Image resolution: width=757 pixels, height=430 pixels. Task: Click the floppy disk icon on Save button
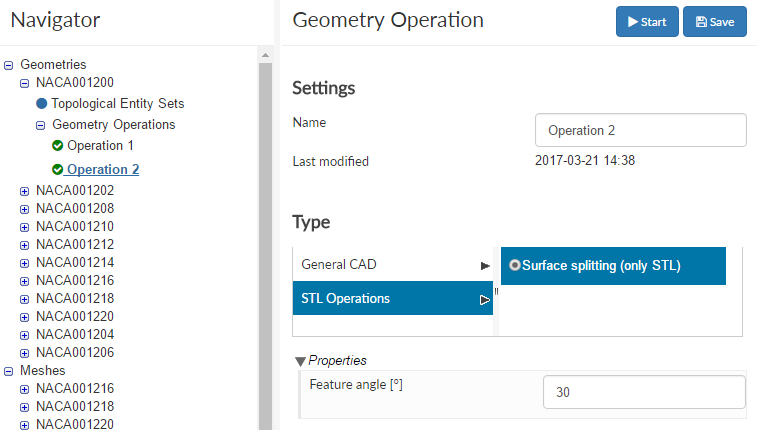click(x=701, y=22)
